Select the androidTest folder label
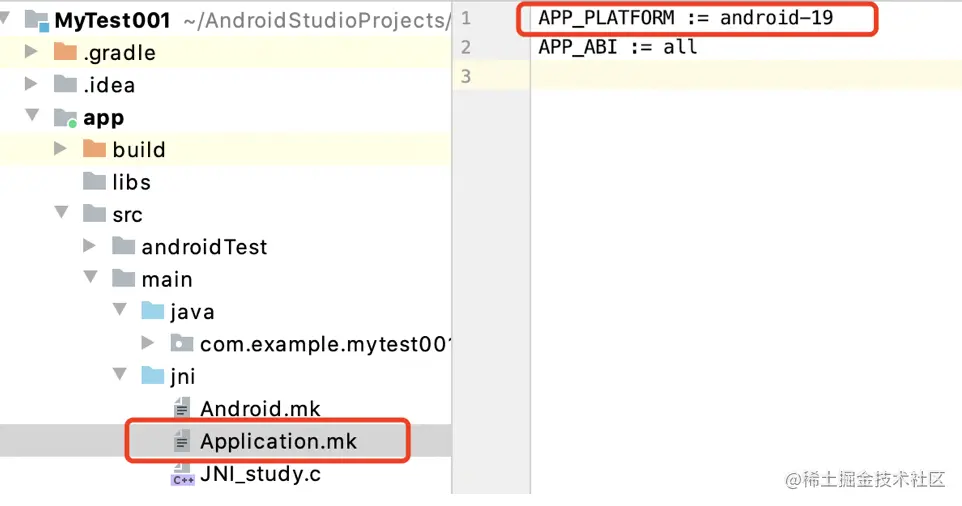This screenshot has height=506, width=962. [204, 247]
